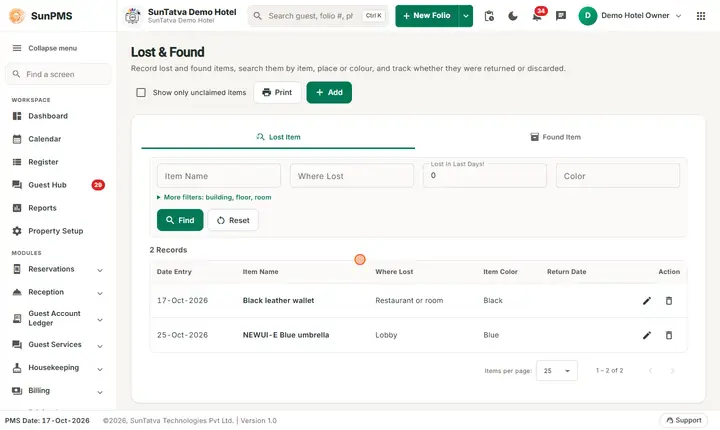Image resolution: width=720 pixels, height=430 pixels.
Task: Focus the Color filter field
Action: 618,175
